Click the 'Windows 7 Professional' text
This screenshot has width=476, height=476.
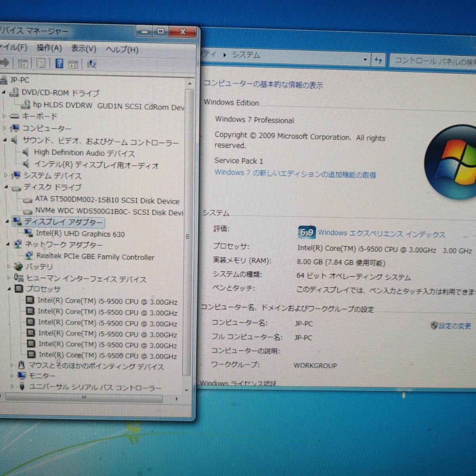(255, 119)
